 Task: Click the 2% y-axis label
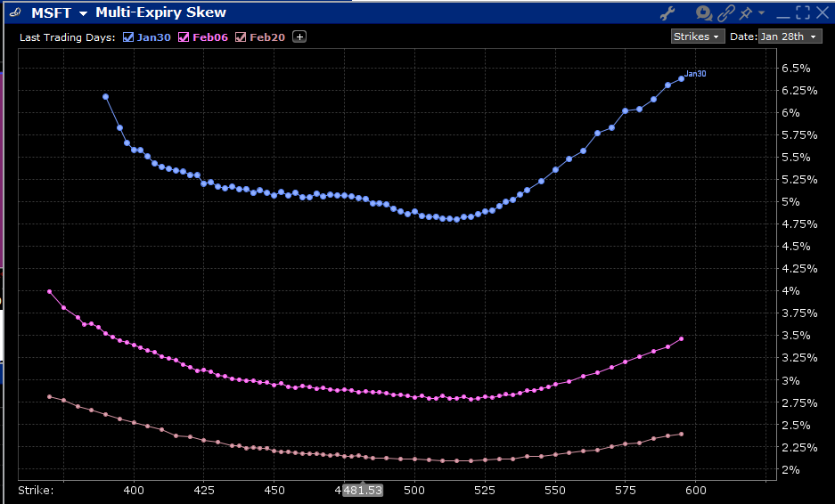coord(790,470)
